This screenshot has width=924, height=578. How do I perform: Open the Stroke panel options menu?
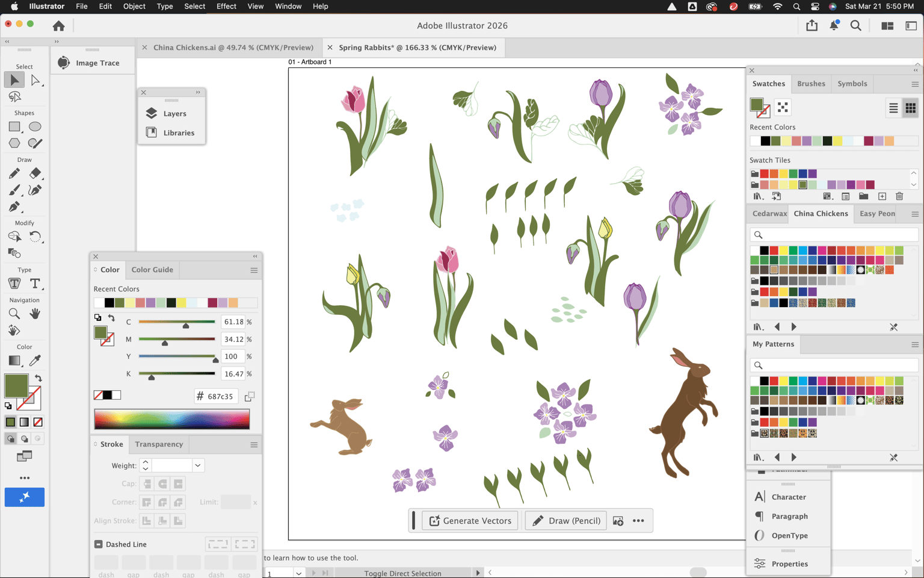pyautogui.click(x=254, y=445)
